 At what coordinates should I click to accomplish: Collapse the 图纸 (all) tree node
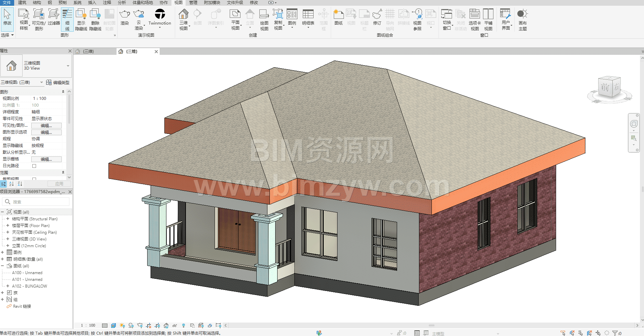click(x=2, y=266)
